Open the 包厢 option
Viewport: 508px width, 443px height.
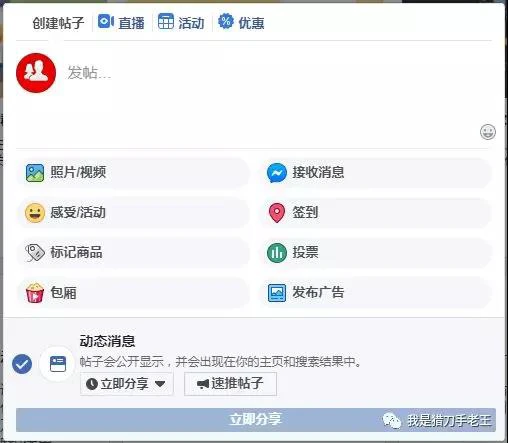[x=133, y=292]
